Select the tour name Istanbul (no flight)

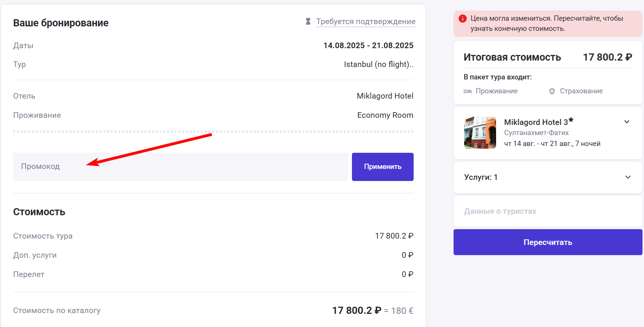click(378, 64)
